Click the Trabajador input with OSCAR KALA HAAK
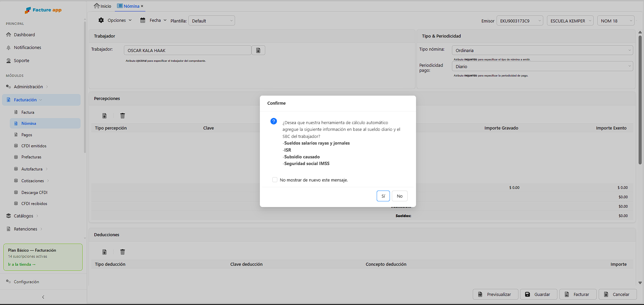Image resolution: width=644 pixels, height=305 pixels. pyautogui.click(x=188, y=50)
